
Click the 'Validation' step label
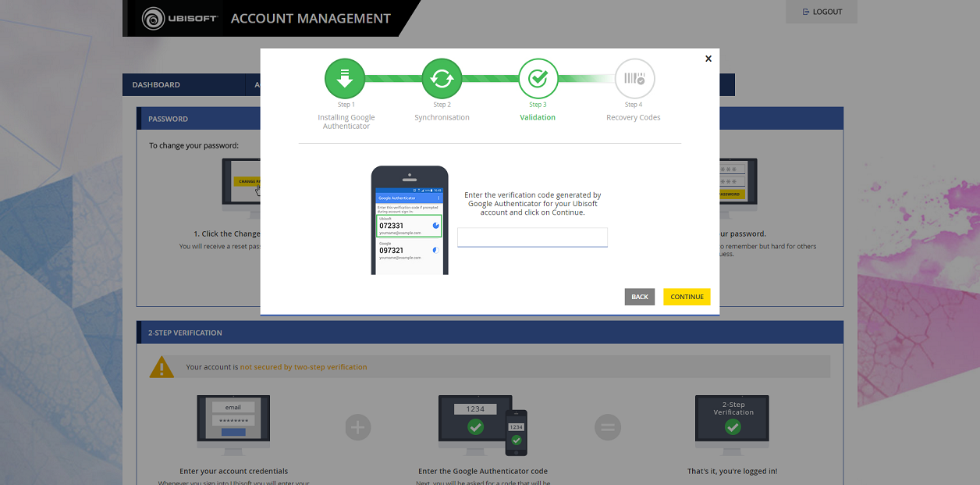pyautogui.click(x=538, y=117)
